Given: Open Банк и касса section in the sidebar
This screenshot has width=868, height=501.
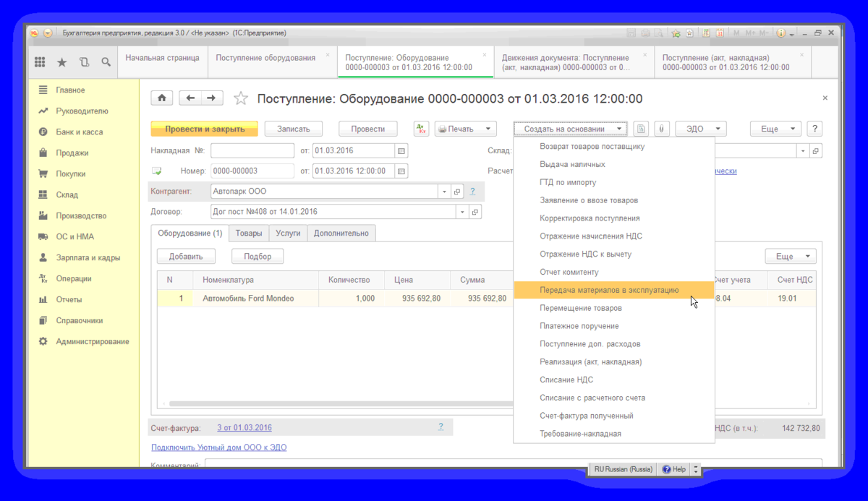Looking at the screenshot, I should [80, 132].
